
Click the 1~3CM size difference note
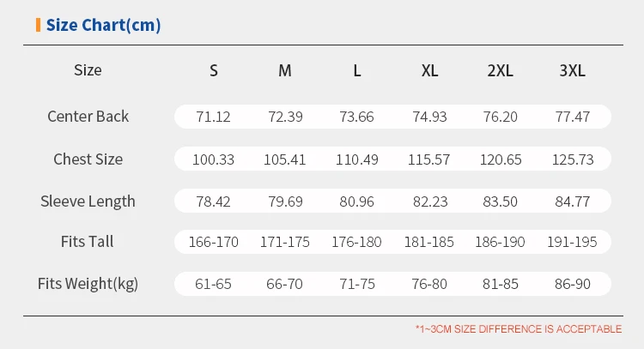518,328
